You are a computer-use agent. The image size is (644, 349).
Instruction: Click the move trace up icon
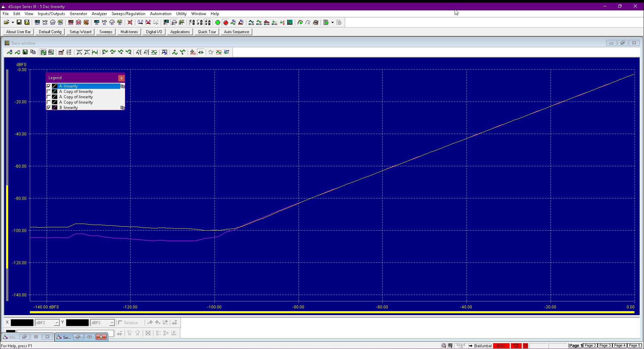[175, 52]
